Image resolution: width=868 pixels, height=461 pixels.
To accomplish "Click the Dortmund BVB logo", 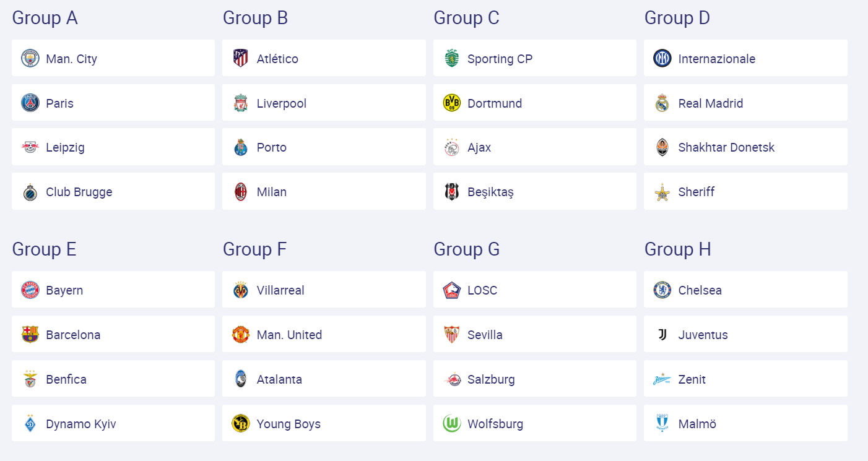I will click(452, 103).
